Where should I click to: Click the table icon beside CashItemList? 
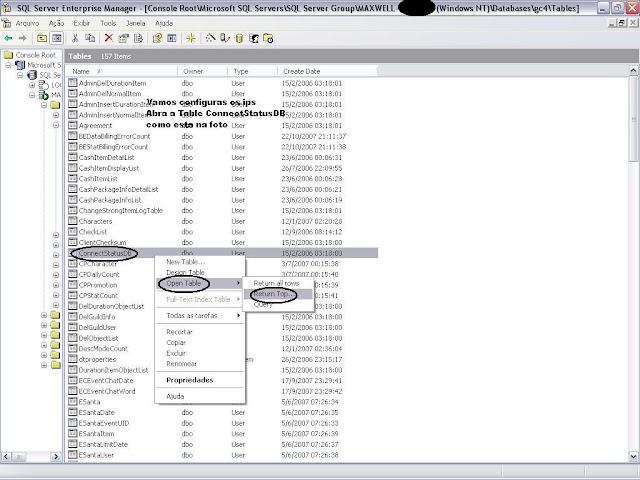(73, 178)
